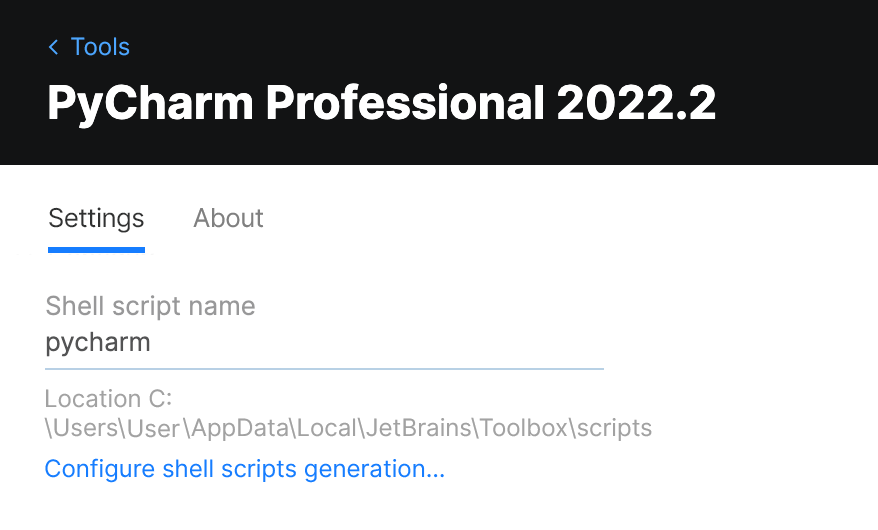This screenshot has width=878, height=530.
Task: Click the empty space after 'pycharm' in field
Action: click(400, 343)
